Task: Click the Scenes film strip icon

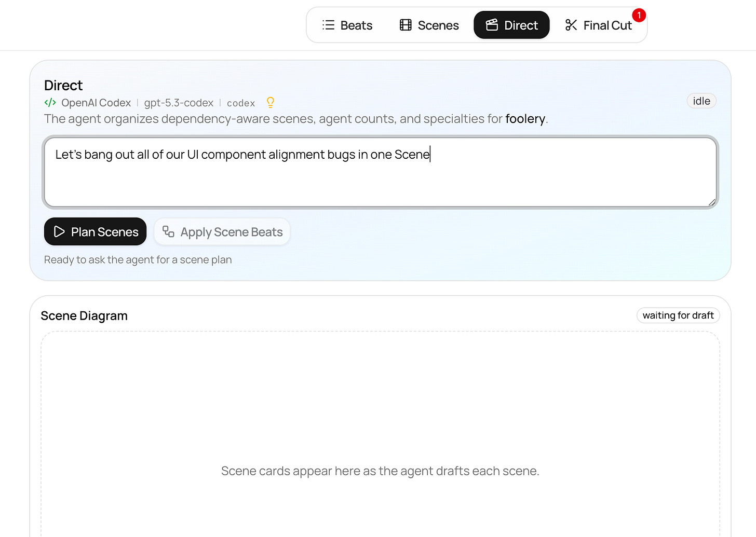Action: coord(406,25)
